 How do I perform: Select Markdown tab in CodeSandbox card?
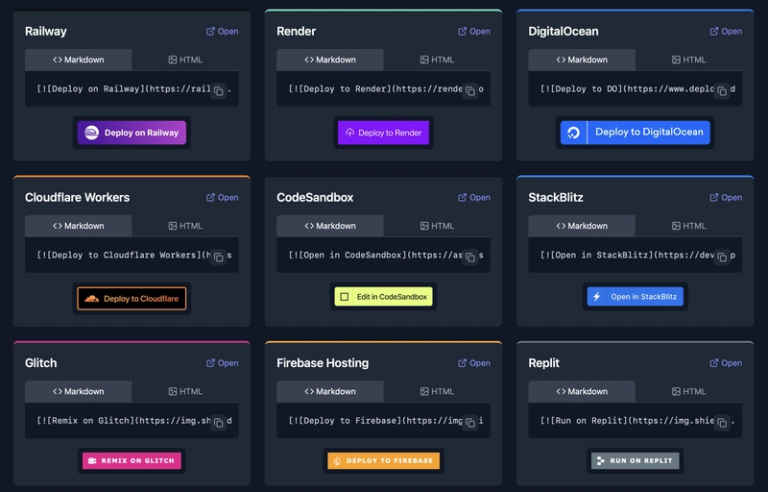coord(330,226)
